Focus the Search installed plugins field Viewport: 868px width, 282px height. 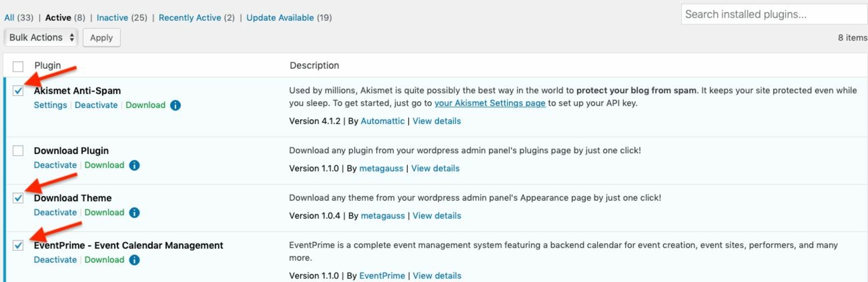774,14
